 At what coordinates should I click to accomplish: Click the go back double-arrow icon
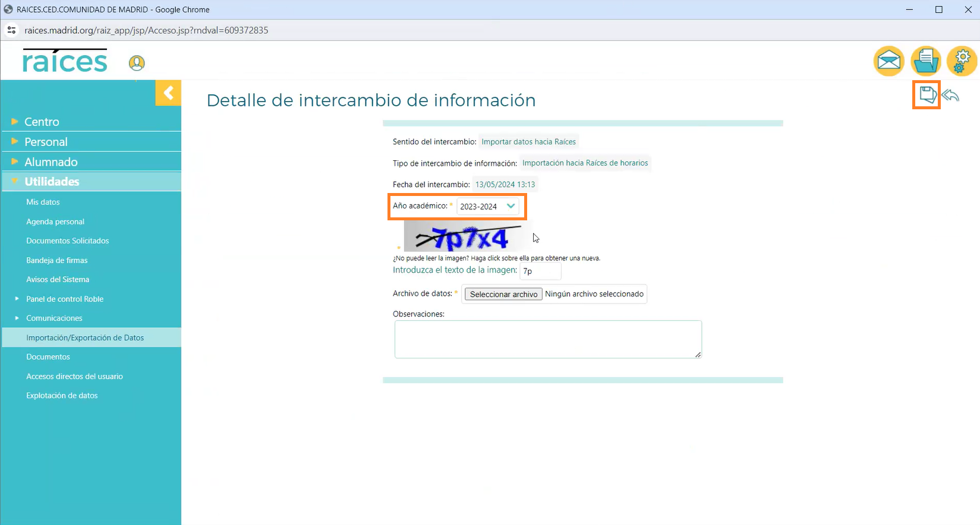click(950, 95)
